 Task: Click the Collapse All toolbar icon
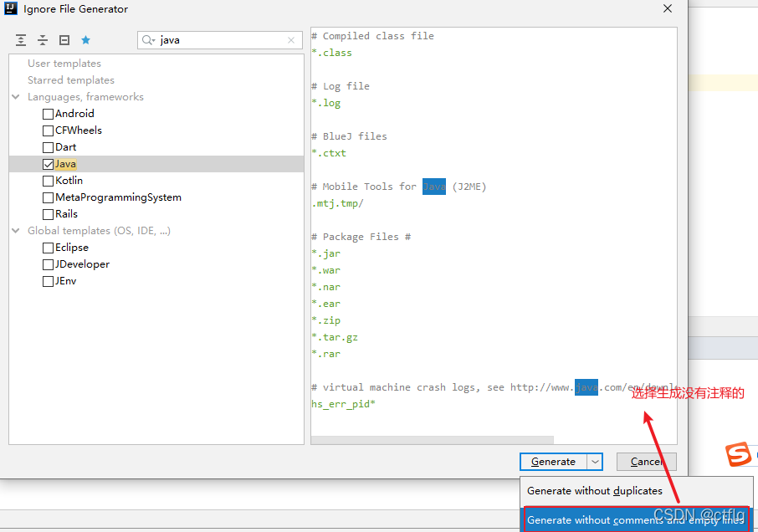pos(43,40)
